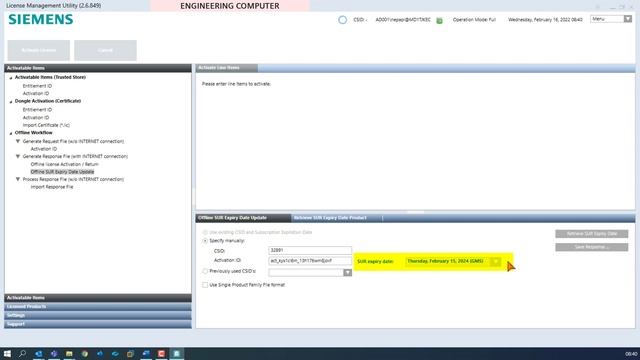This screenshot has width=640, height=360.
Task: Enable 'Use Single Product Family File format' checkbox
Action: [x=205, y=285]
